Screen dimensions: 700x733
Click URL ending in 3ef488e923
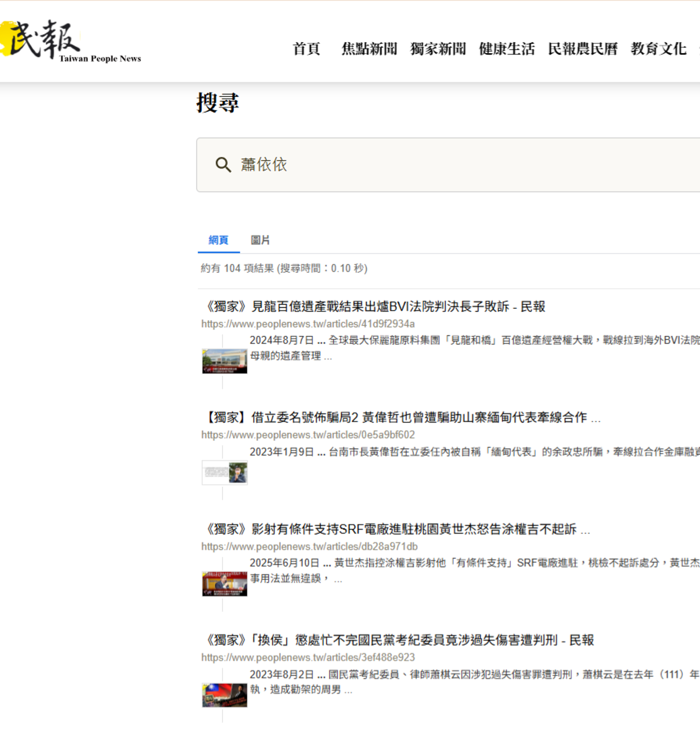pos(308,658)
